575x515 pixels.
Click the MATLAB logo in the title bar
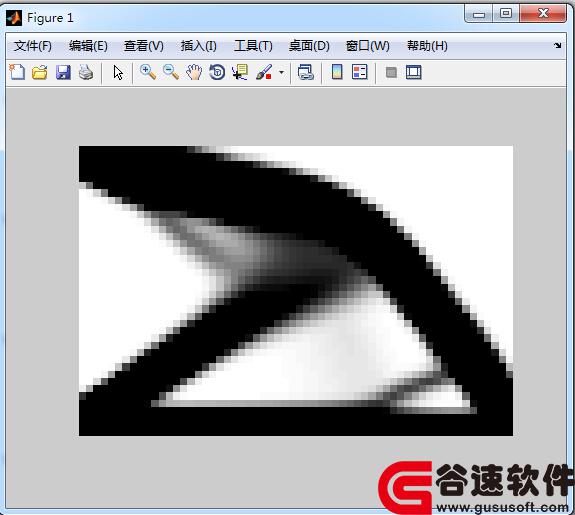pyautogui.click(x=14, y=18)
